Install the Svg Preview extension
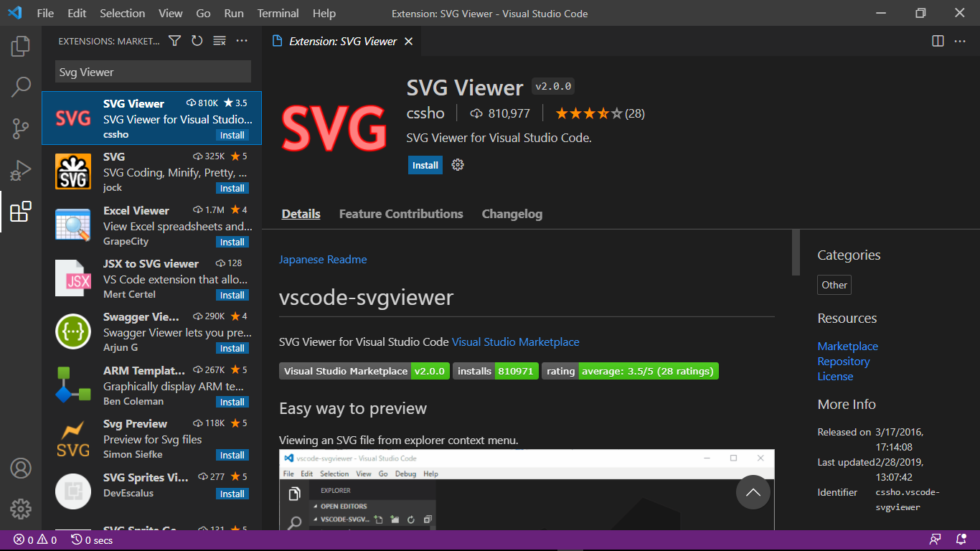980x551 pixels. point(232,455)
